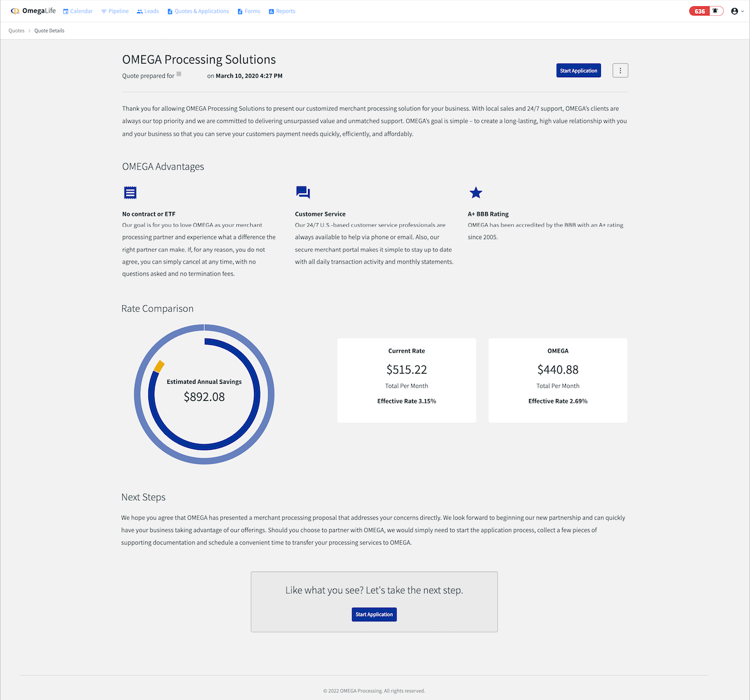Click the Customer Service chat icon

pos(303,192)
